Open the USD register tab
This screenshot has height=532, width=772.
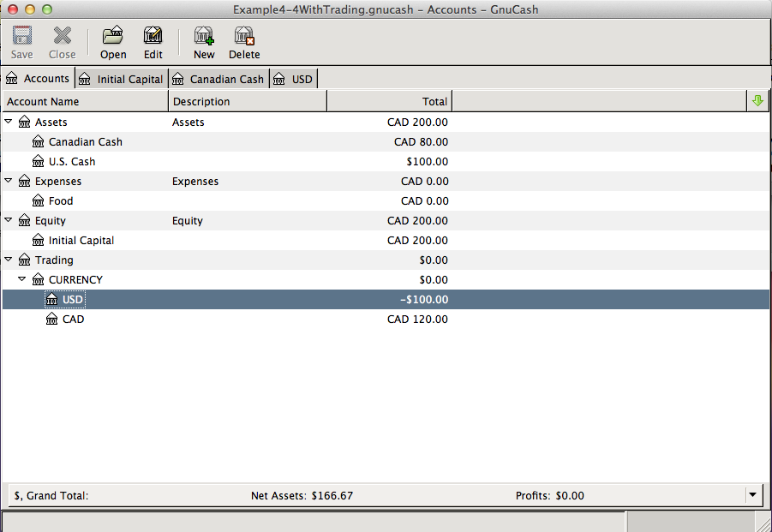294,79
